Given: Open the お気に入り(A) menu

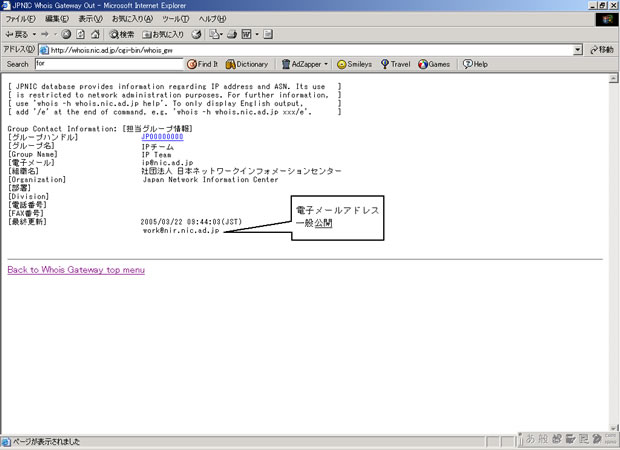Looking at the screenshot, I should point(132,19).
